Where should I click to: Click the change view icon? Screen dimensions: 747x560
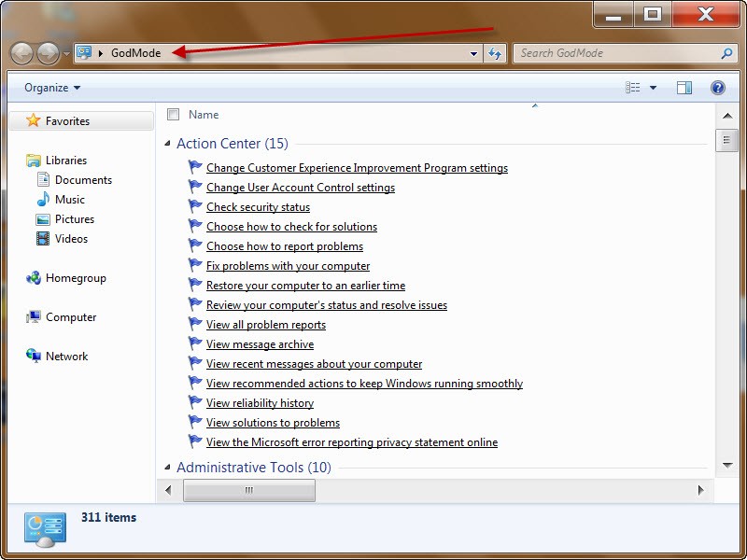click(633, 88)
